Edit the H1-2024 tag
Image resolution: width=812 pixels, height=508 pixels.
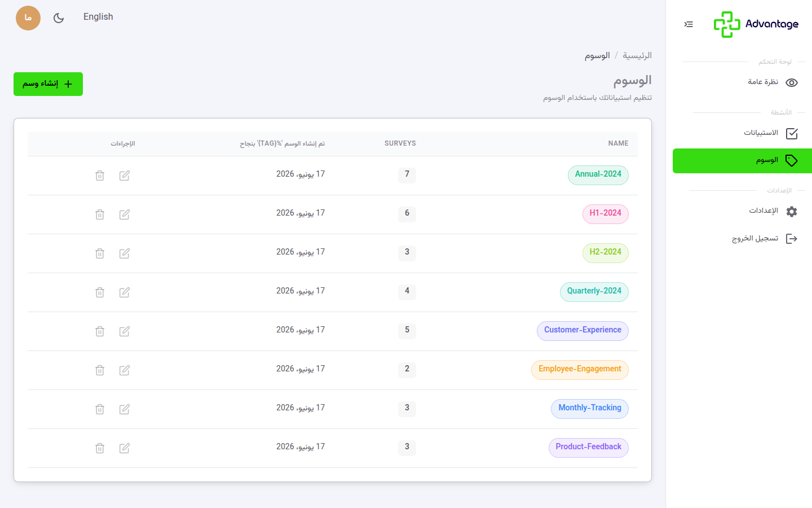point(125,214)
